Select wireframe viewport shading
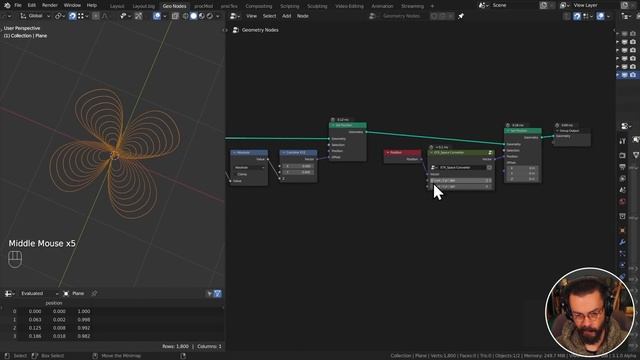Viewport: 640px width, 360px height. pyautogui.click(x=186, y=16)
